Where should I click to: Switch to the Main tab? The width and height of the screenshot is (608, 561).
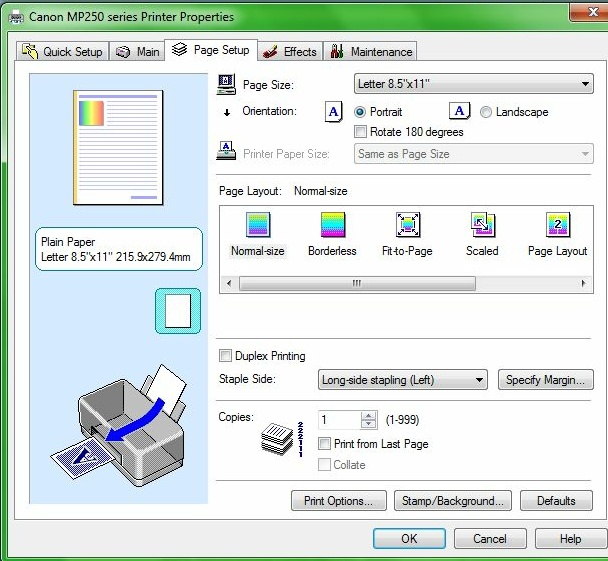138,52
